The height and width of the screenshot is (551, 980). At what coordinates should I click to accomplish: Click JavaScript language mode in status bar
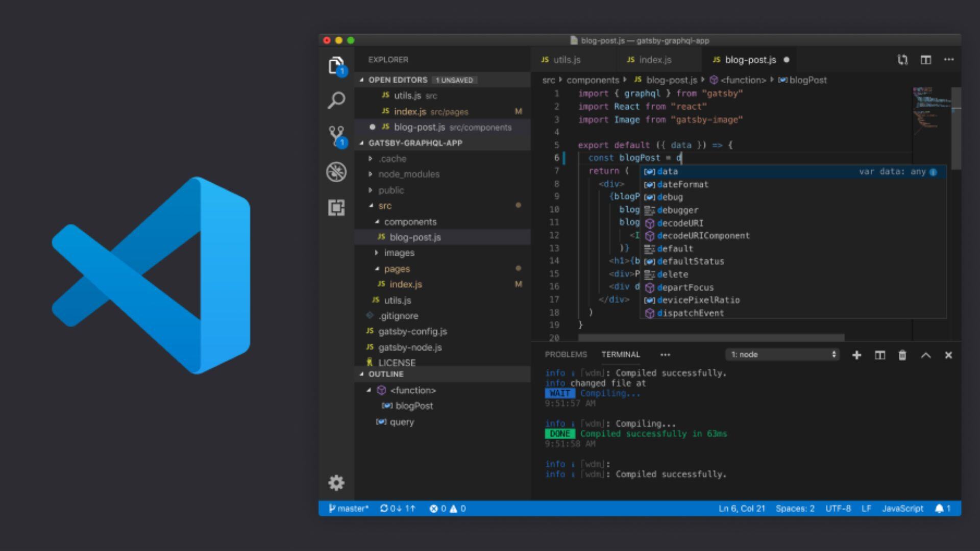click(902, 508)
